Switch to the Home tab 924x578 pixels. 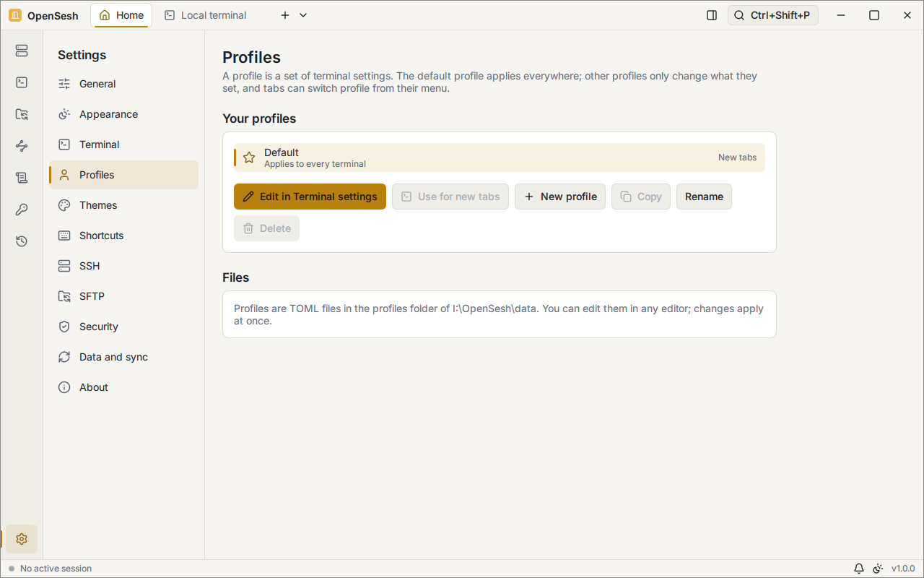point(121,15)
